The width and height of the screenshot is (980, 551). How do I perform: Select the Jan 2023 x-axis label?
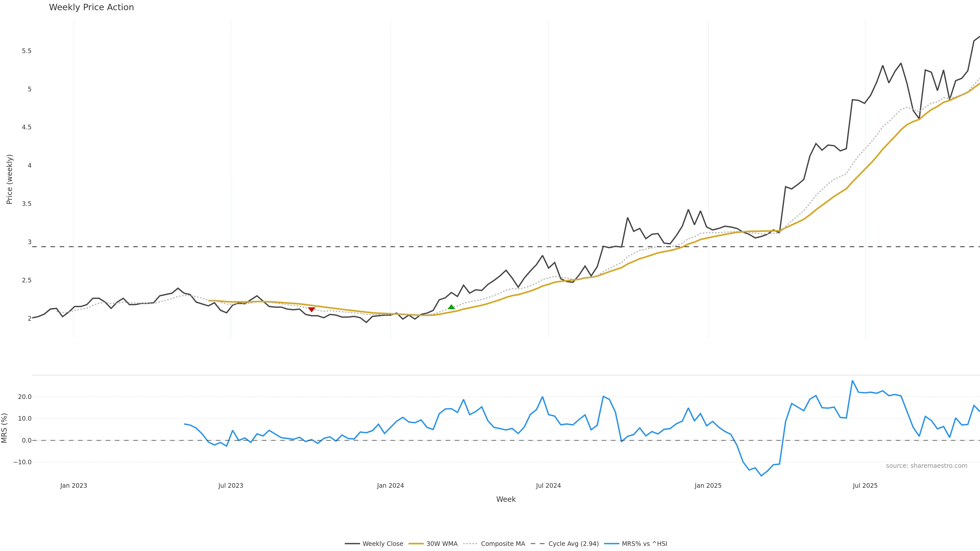click(x=73, y=486)
